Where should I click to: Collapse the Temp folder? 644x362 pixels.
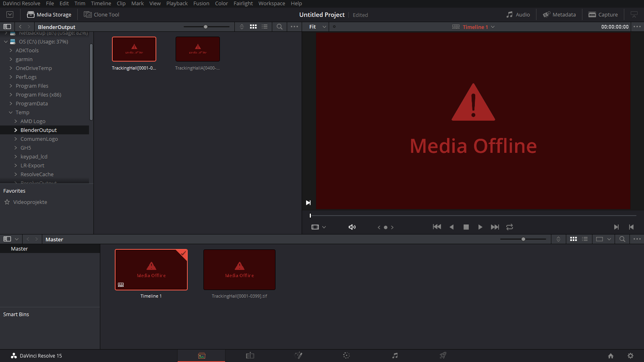(x=11, y=113)
